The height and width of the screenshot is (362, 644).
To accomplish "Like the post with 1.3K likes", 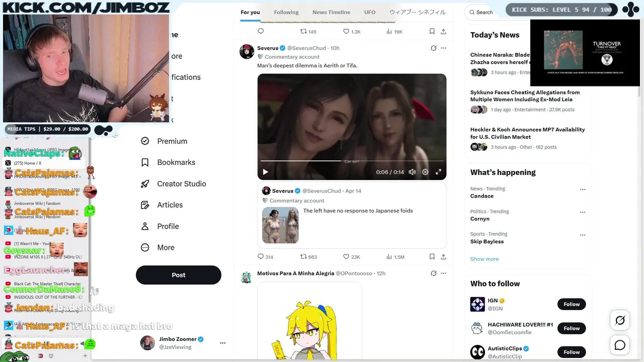I will click(351, 32).
